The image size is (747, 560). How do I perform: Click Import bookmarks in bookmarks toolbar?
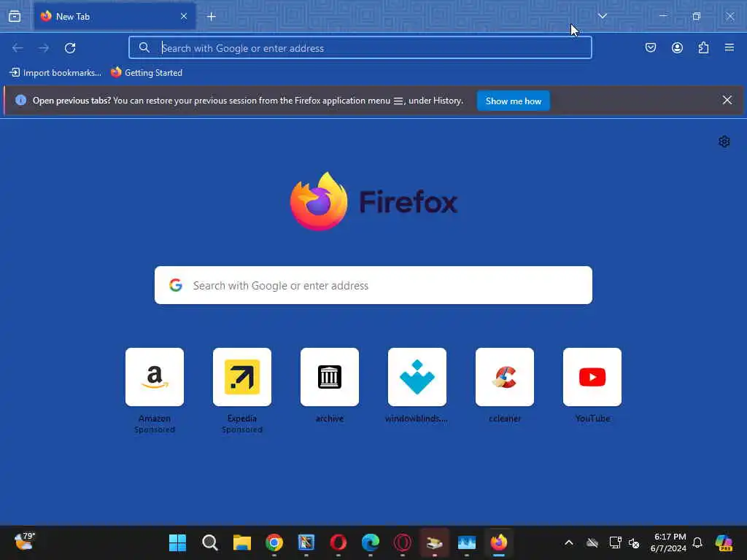[55, 73]
